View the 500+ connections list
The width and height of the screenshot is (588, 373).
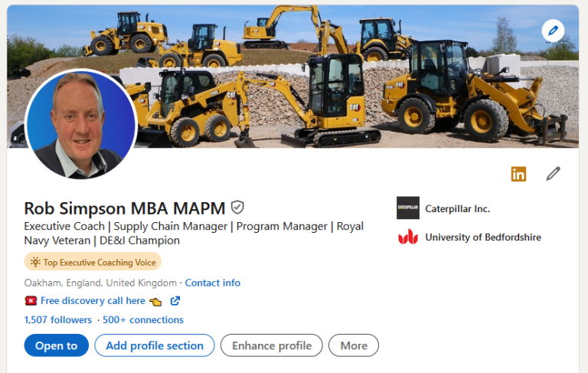tap(143, 319)
